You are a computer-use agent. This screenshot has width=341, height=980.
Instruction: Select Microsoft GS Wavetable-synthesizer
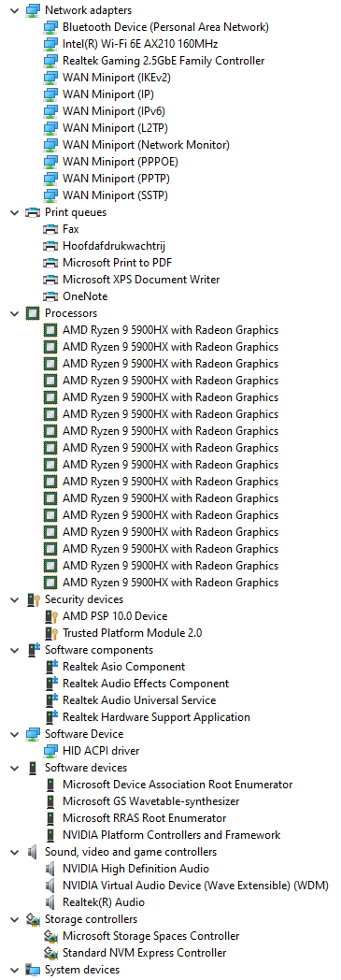[151, 801]
